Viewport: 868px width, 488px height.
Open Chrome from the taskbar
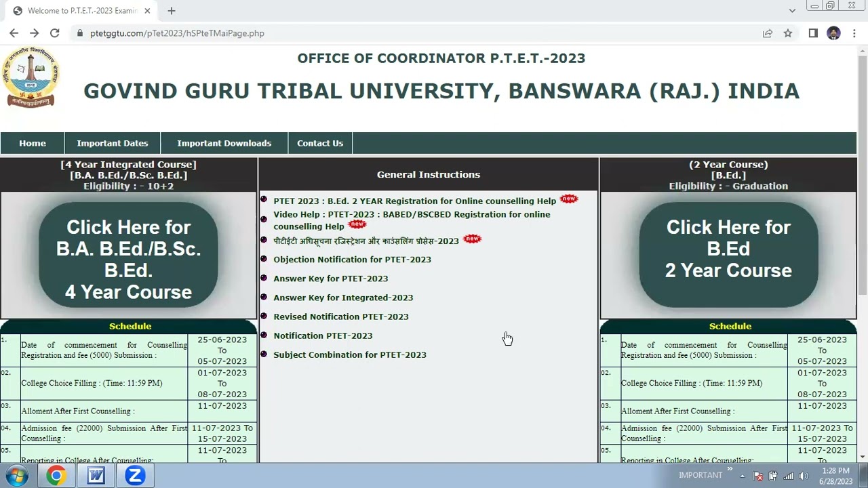pos(56,476)
